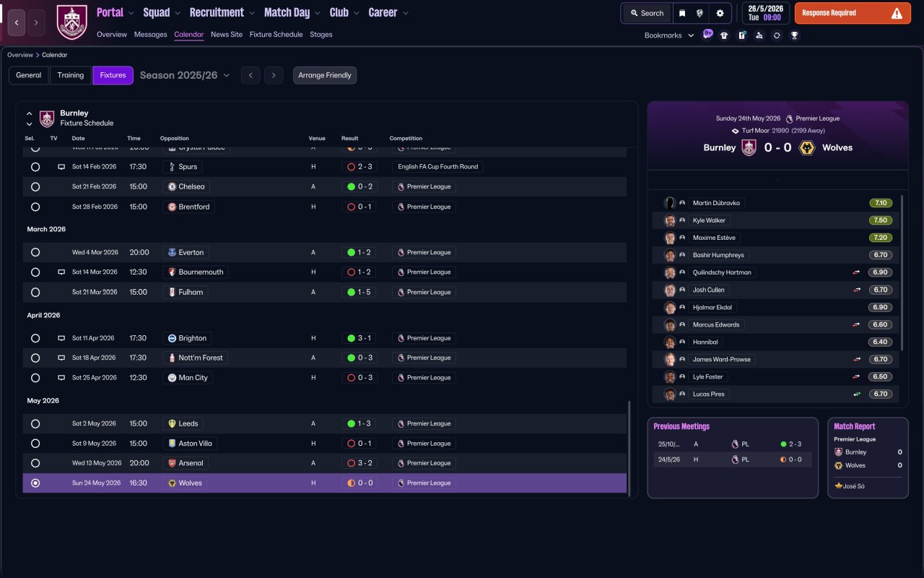Click the Arrange Friendly button
The image size is (924, 578).
pyautogui.click(x=325, y=75)
